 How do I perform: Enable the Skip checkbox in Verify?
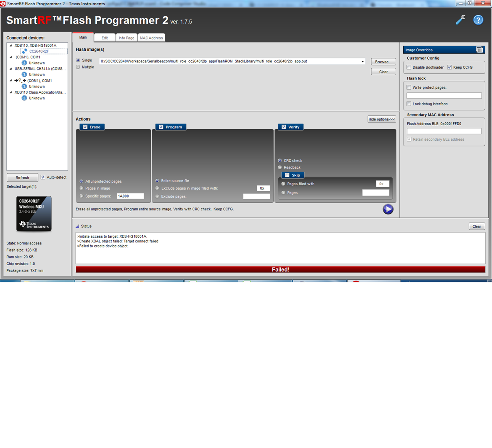[x=287, y=175]
